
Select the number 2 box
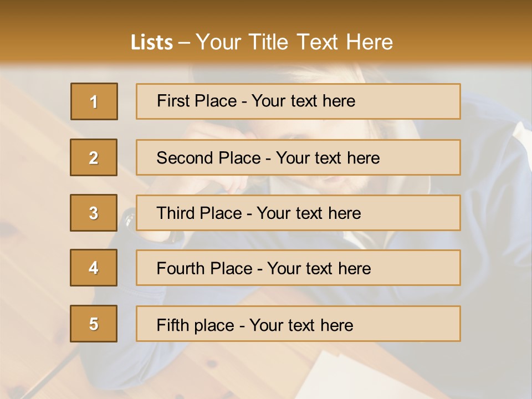tap(94, 157)
